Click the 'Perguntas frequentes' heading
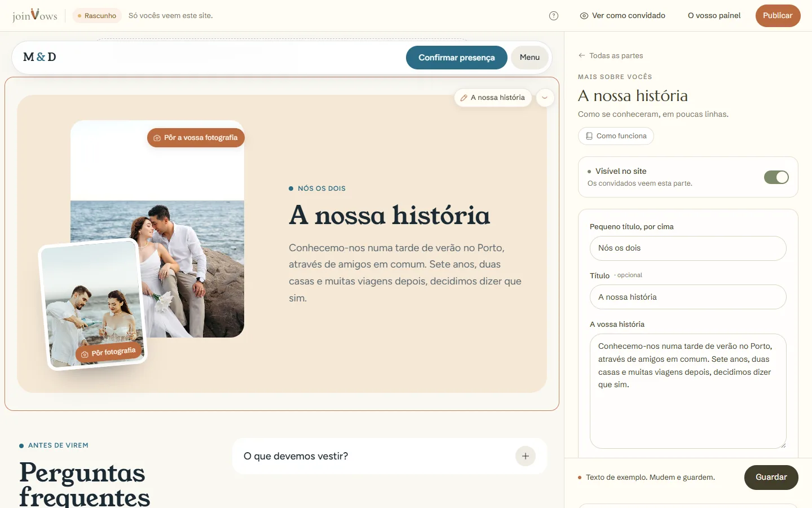812x508 pixels. [x=85, y=484]
